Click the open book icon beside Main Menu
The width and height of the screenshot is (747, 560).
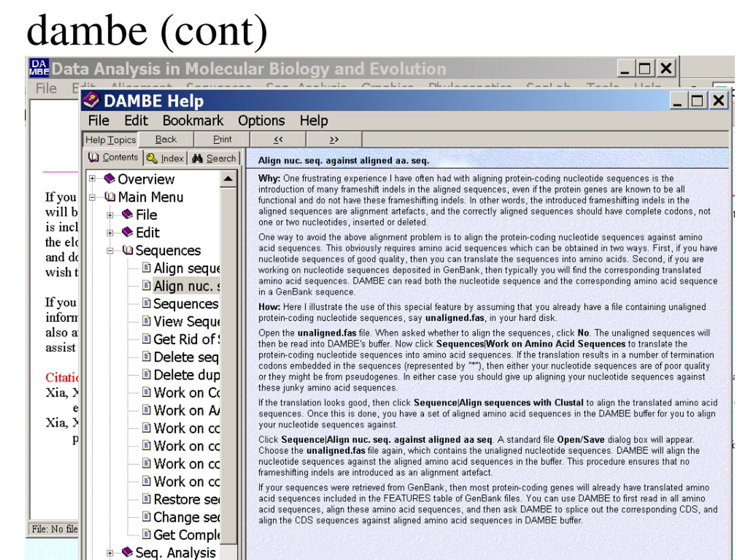tap(110, 197)
